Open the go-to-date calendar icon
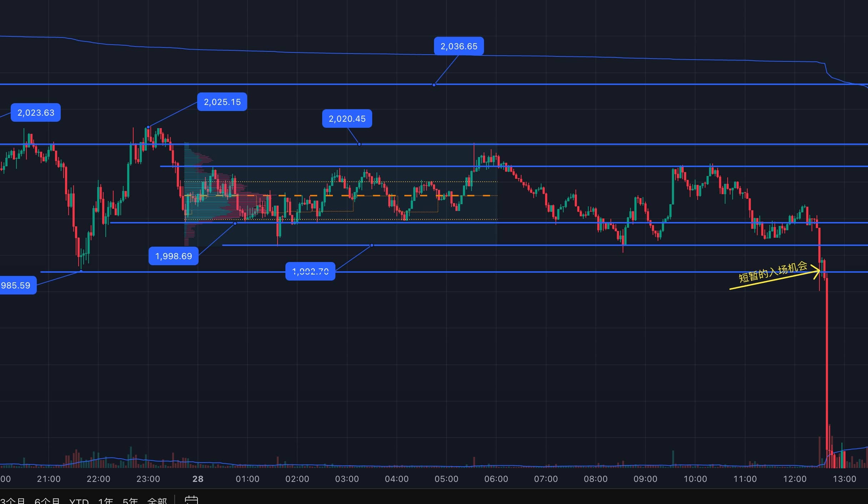 (191, 500)
